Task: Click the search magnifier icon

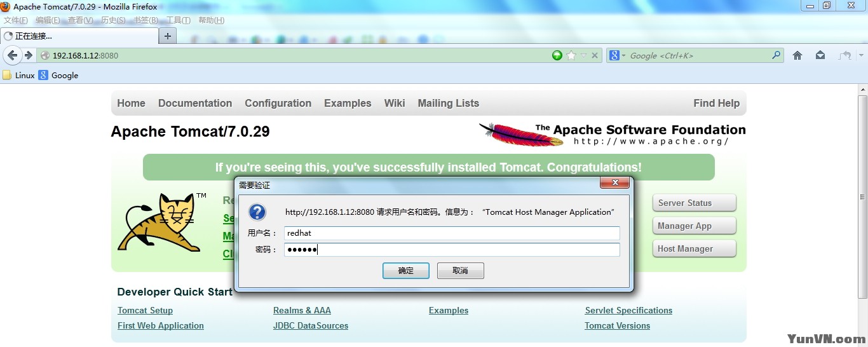Action: tap(776, 55)
